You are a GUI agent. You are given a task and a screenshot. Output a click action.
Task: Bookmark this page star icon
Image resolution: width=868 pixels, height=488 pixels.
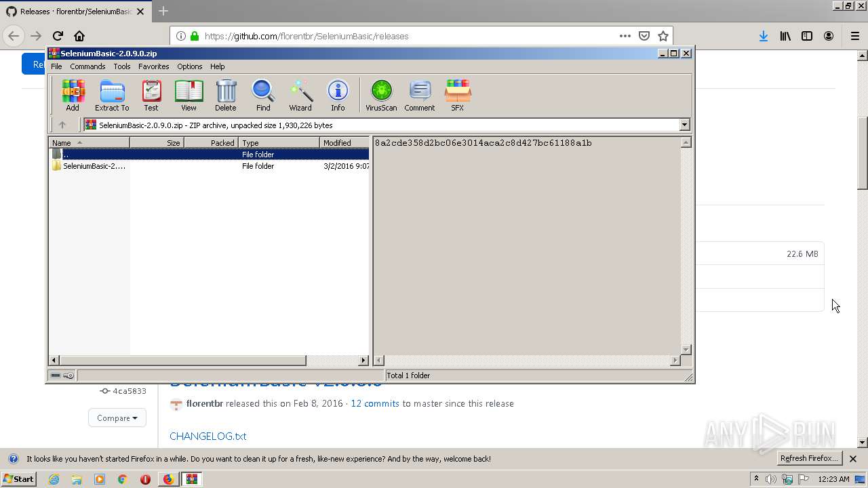663,36
